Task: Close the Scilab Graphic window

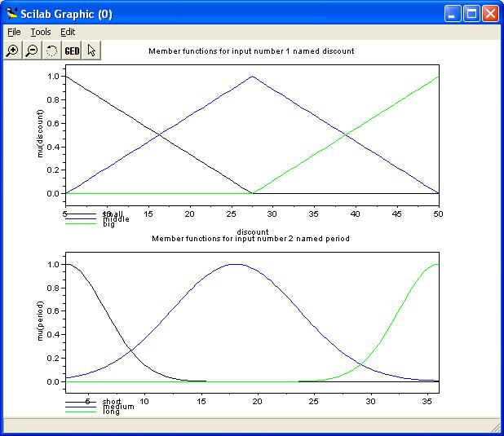Action: [490, 14]
